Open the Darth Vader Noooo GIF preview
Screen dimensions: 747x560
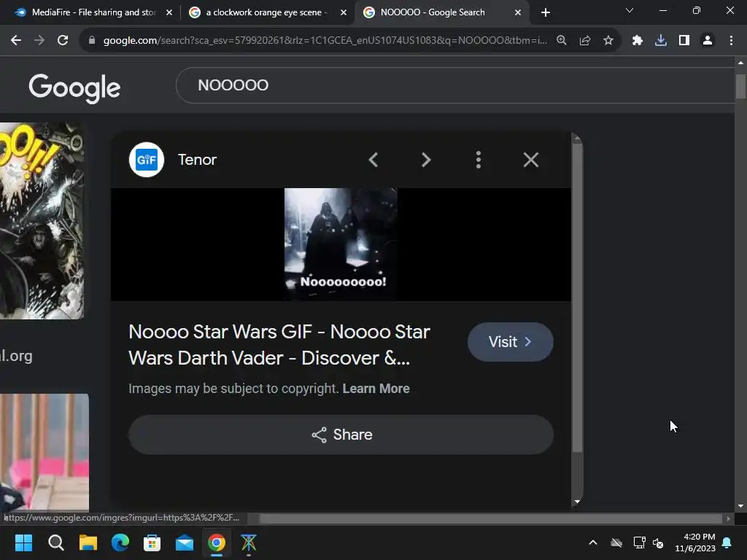pyautogui.click(x=341, y=244)
